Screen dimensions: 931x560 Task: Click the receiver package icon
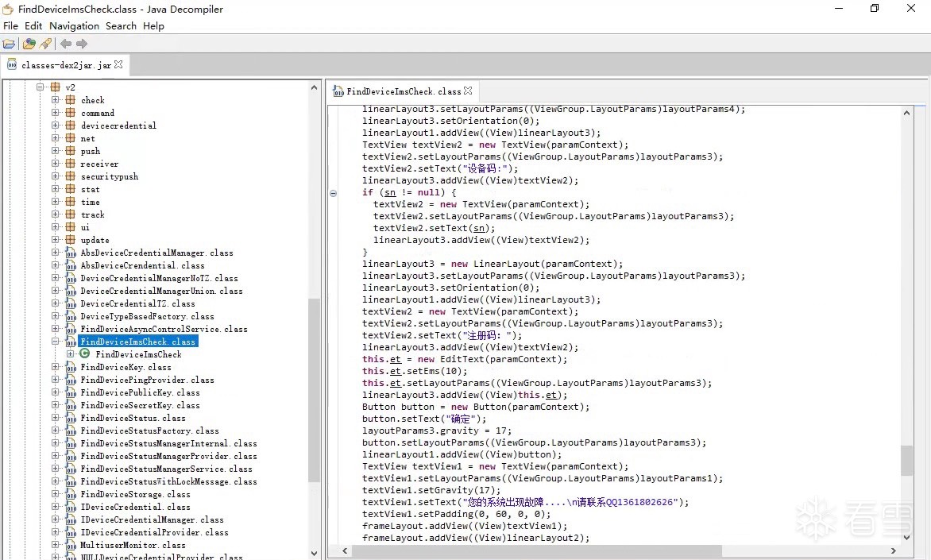(70, 164)
